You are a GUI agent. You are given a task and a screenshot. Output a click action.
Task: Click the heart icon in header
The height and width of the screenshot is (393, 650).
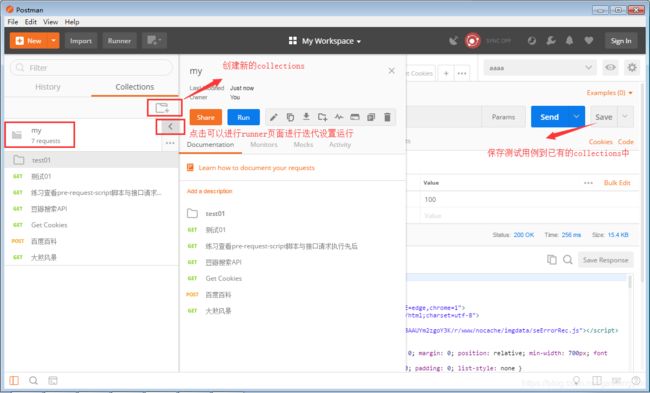pyautogui.click(x=589, y=41)
